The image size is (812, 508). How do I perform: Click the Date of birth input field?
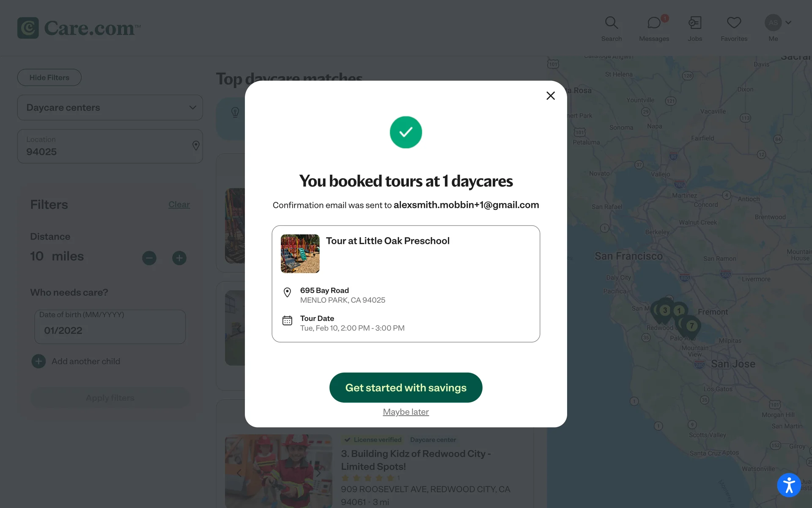[x=110, y=327]
